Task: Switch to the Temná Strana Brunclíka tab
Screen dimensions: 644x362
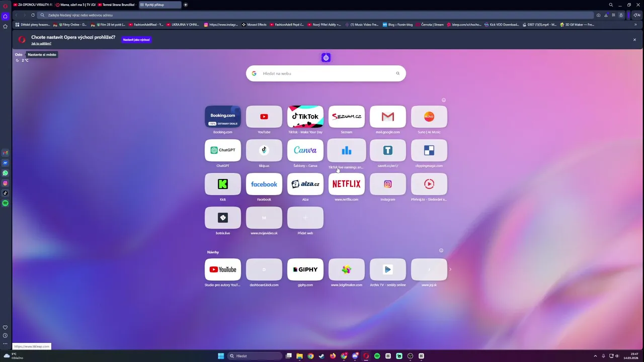Action: [117, 5]
